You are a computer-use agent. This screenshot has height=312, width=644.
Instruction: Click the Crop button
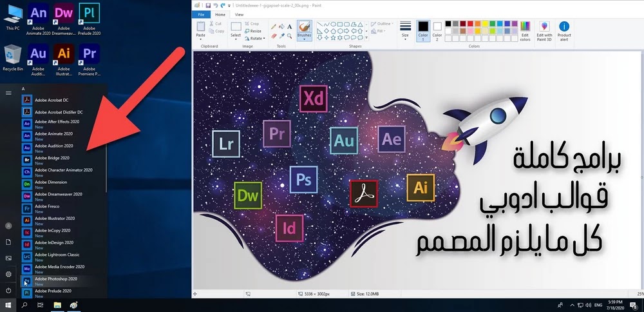(252, 24)
